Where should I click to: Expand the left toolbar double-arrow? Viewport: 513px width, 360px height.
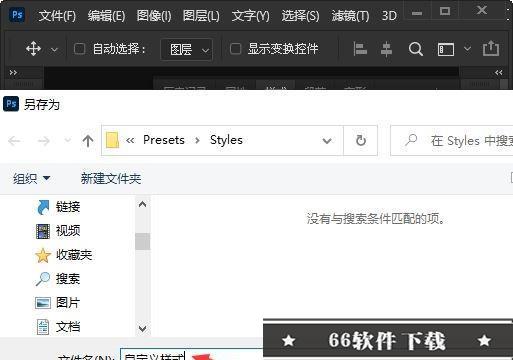pyautogui.click(x=13, y=72)
